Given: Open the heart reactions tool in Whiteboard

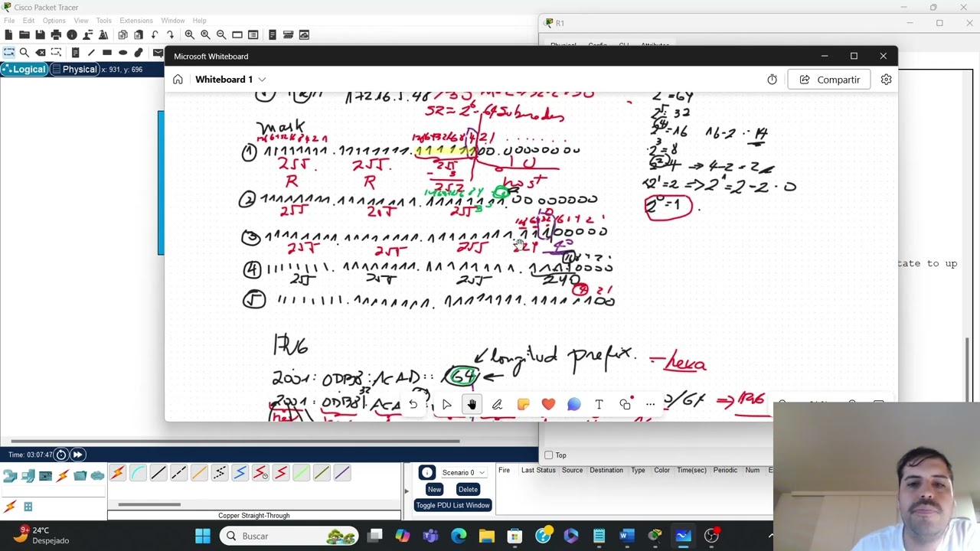Looking at the screenshot, I should (x=548, y=404).
